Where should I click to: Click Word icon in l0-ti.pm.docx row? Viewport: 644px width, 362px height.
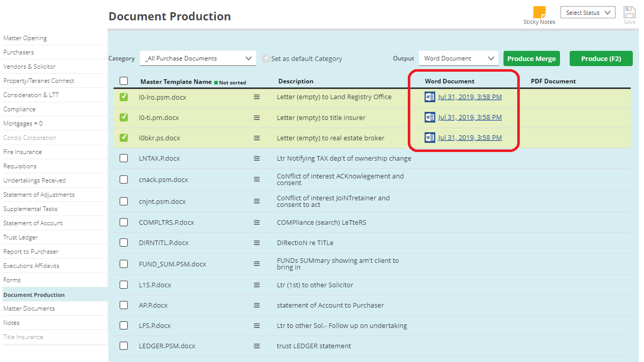(430, 117)
